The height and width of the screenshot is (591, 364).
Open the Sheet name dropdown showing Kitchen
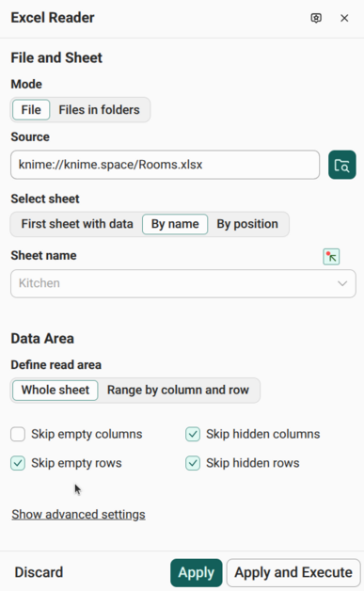click(183, 283)
